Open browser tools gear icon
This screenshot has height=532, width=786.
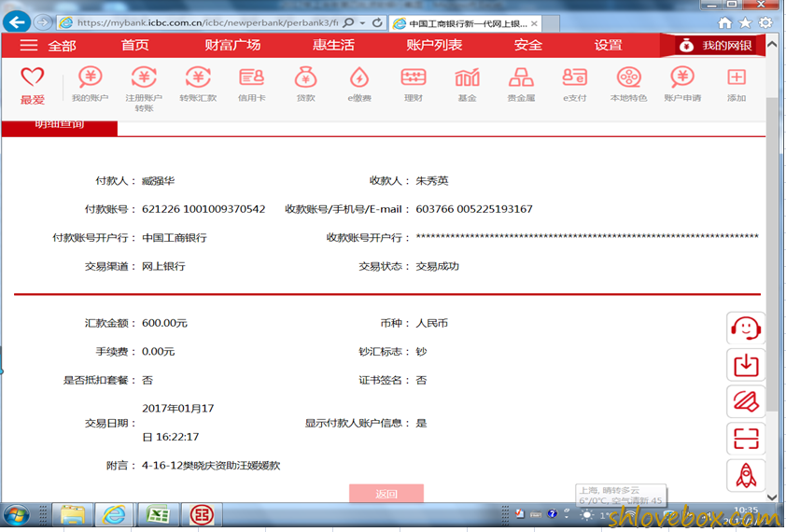coord(765,22)
